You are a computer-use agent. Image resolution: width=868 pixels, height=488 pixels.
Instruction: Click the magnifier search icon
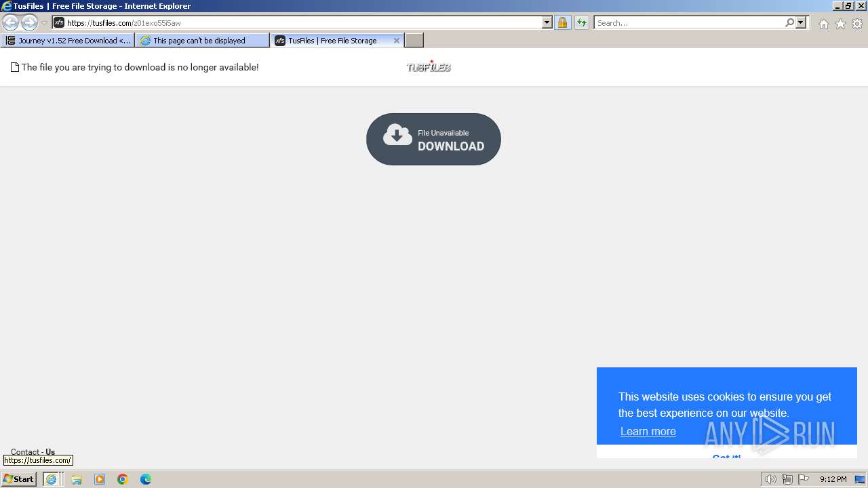[789, 23]
